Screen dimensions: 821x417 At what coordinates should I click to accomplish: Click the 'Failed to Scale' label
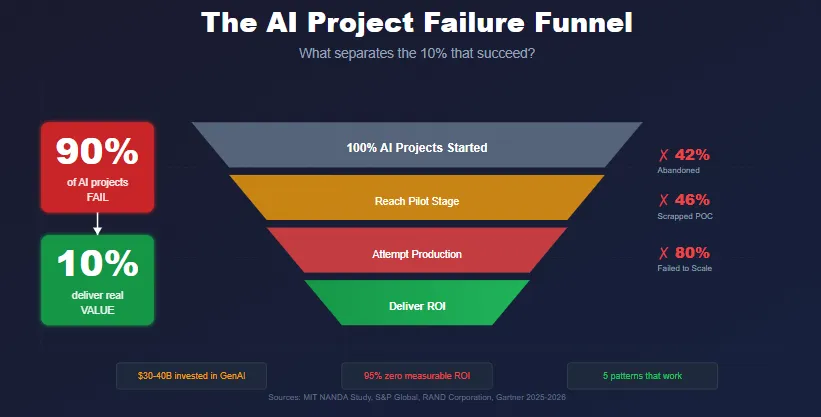(685, 268)
